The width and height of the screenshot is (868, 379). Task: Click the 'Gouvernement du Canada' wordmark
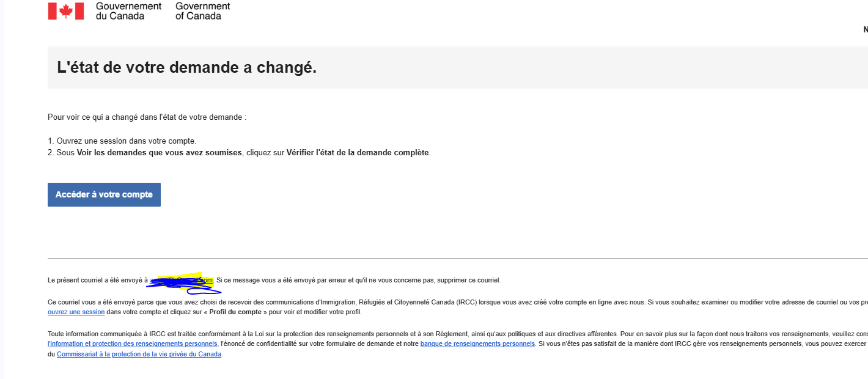(x=128, y=11)
